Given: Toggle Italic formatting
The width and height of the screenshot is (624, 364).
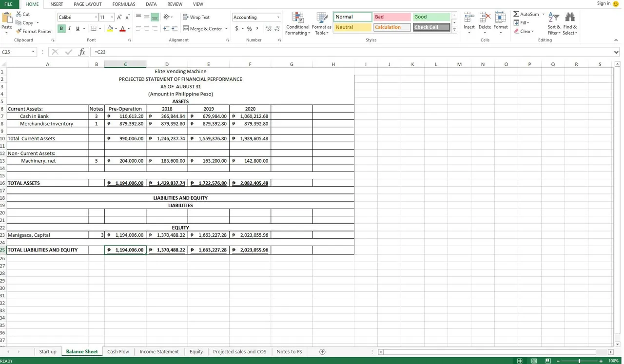Looking at the screenshot, I should [x=69, y=29].
